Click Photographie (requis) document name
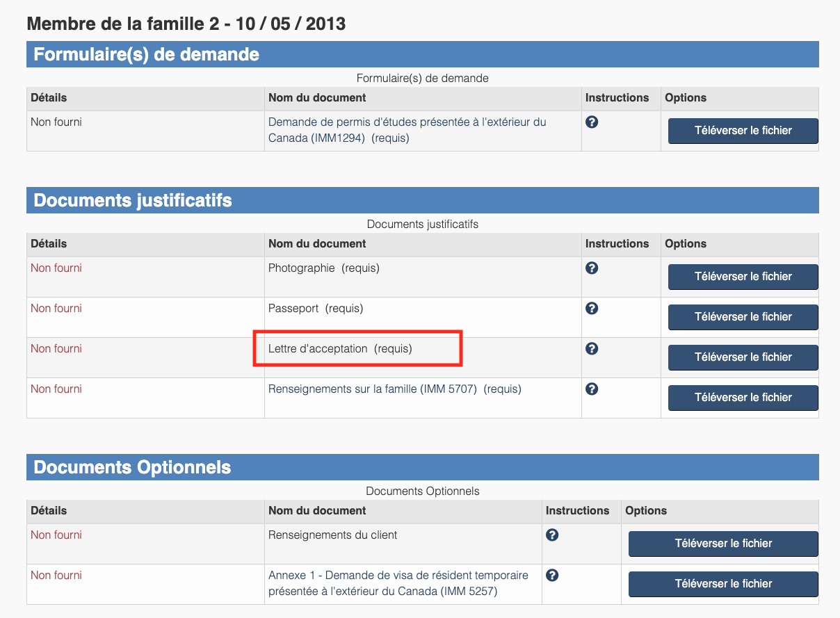 coord(324,268)
